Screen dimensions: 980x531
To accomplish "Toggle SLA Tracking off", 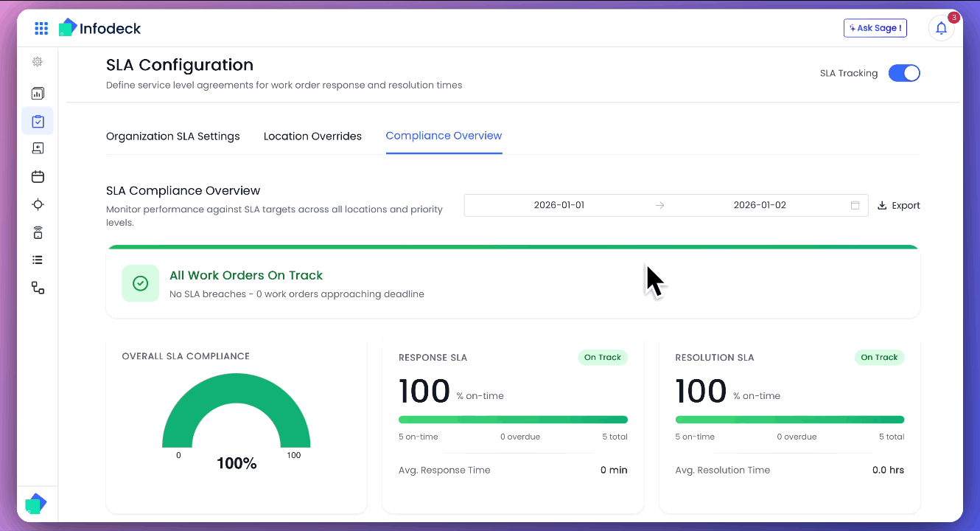I will click(904, 72).
